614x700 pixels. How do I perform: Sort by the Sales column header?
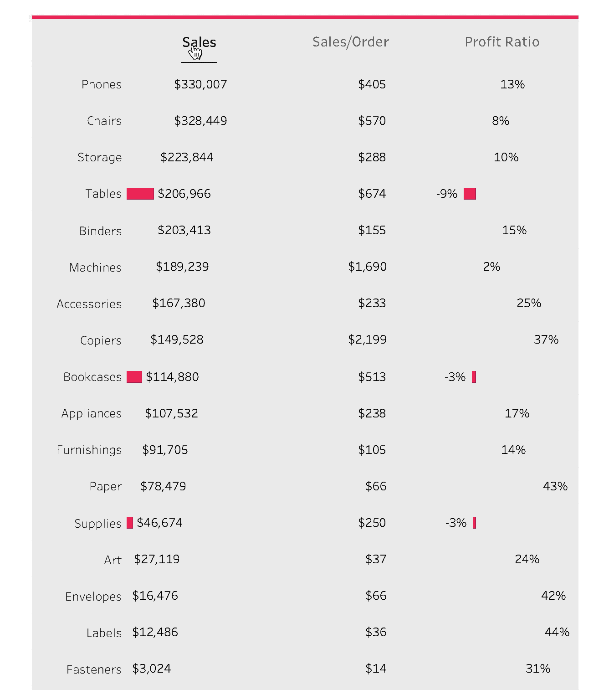[199, 42]
